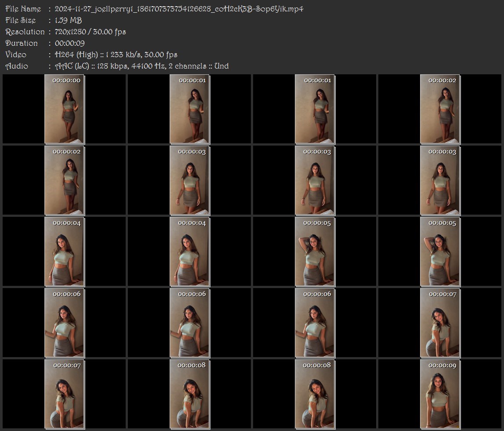Open the final thumbnail stamped 00:00:09
Viewport: 504px width, 431px height.
[x=440, y=394]
